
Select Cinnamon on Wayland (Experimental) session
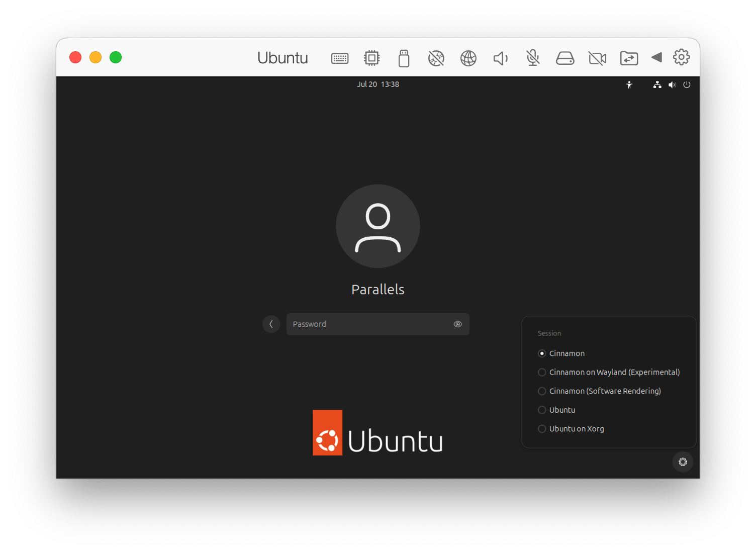[609, 373]
